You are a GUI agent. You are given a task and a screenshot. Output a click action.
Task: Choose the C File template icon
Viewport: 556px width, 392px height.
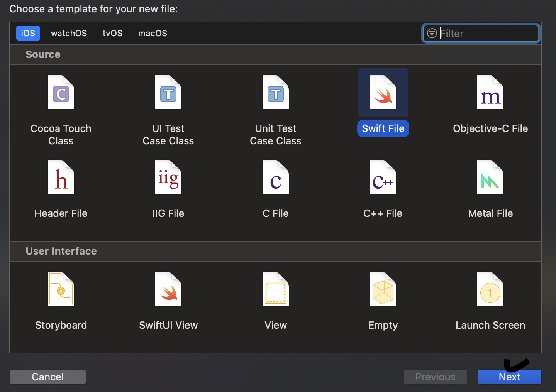(276, 177)
